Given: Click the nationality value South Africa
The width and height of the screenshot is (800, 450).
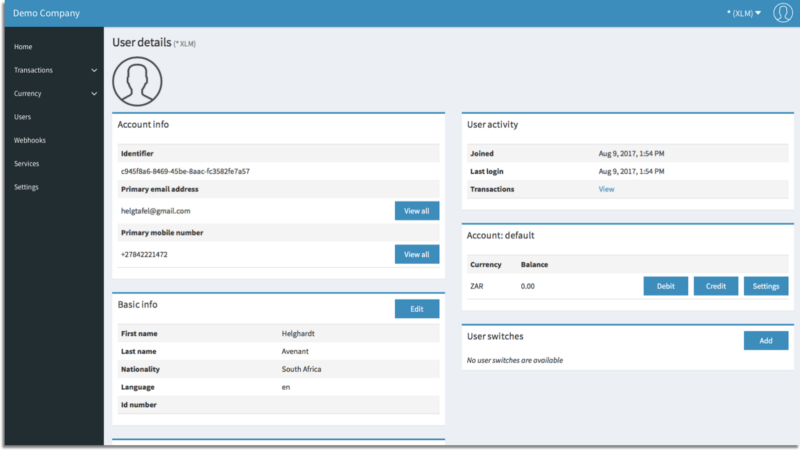Looking at the screenshot, I should [302, 369].
